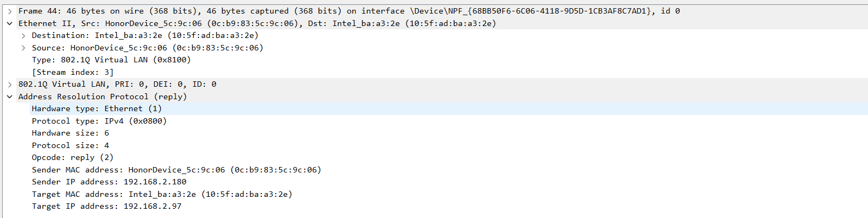Click the Protocol type IPv4 field
Image resolution: width=868 pixels, height=218 pixels.
99,121
